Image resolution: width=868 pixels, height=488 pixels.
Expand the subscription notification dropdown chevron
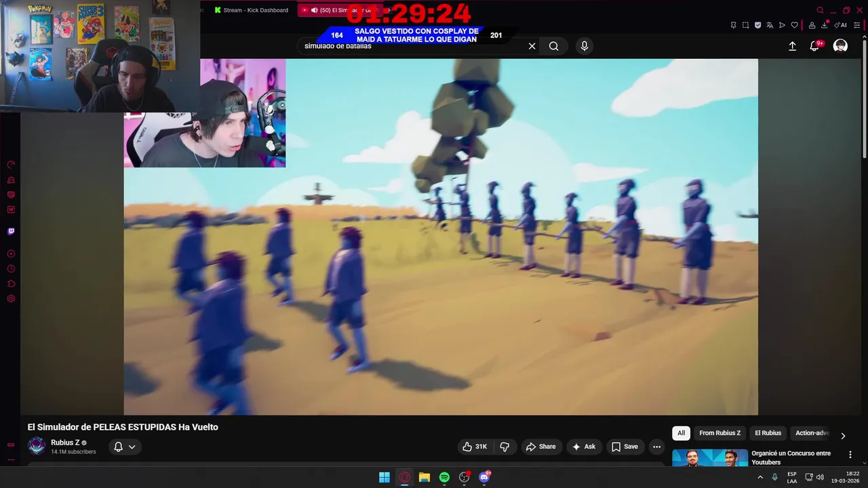click(x=132, y=447)
